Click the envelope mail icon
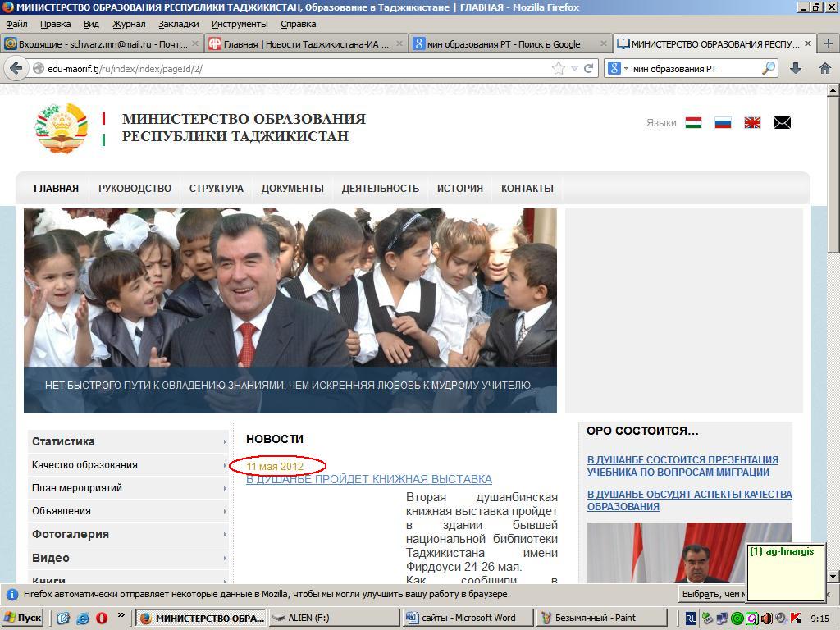Viewport: 840px width, 630px height. (x=782, y=123)
